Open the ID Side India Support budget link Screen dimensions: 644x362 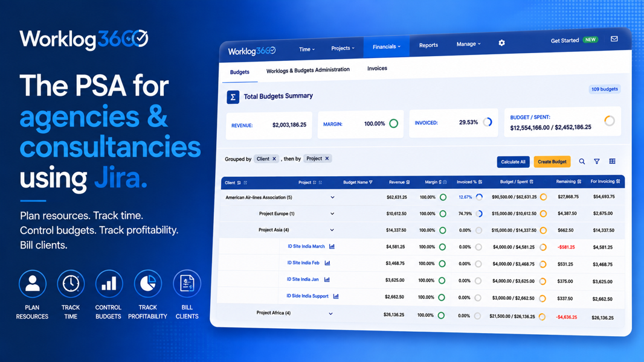308,296
